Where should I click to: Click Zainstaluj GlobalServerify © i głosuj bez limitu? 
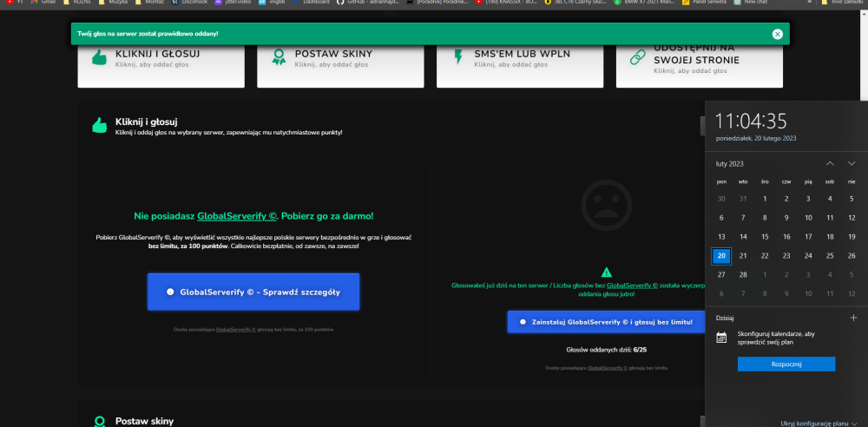(606, 322)
